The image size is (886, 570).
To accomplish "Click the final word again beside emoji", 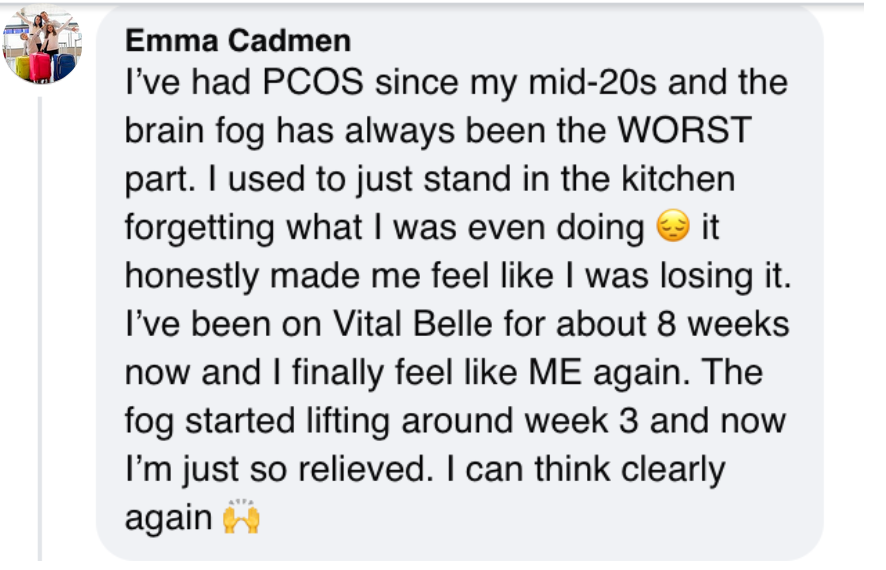I will [x=168, y=519].
